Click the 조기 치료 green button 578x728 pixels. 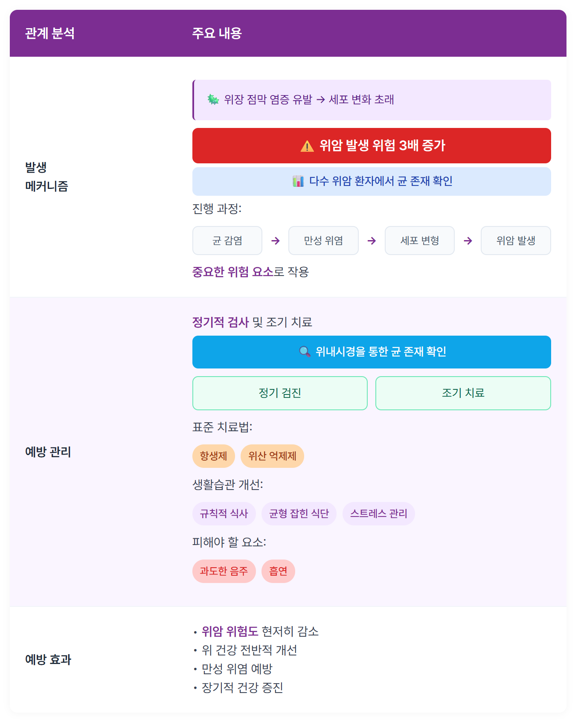(463, 393)
